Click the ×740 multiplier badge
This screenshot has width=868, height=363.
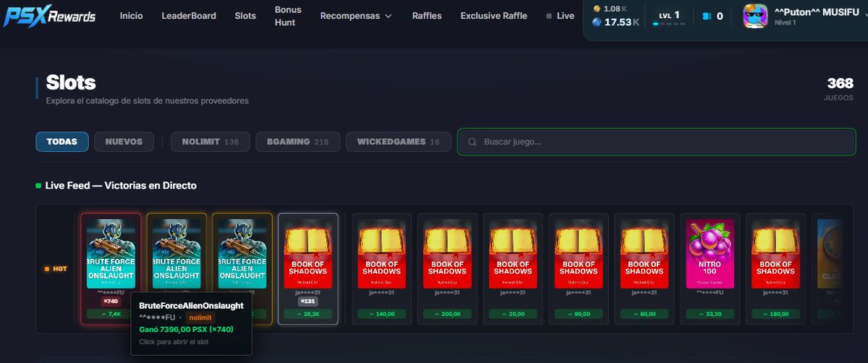pos(111,301)
